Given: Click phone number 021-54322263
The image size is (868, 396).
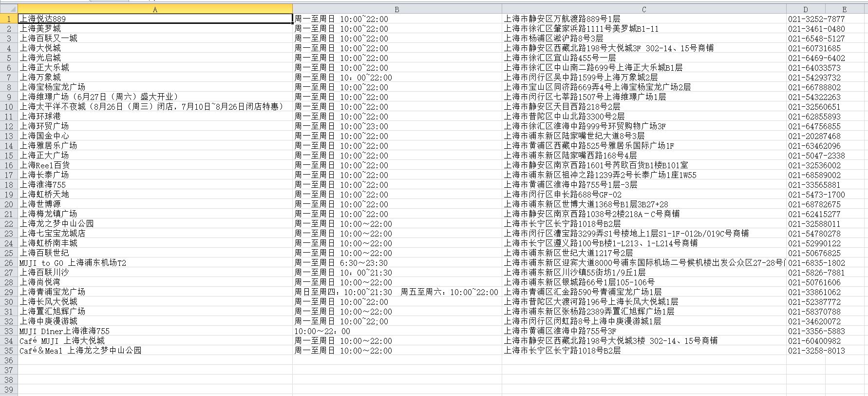Looking at the screenshot, I should point(814,97).
